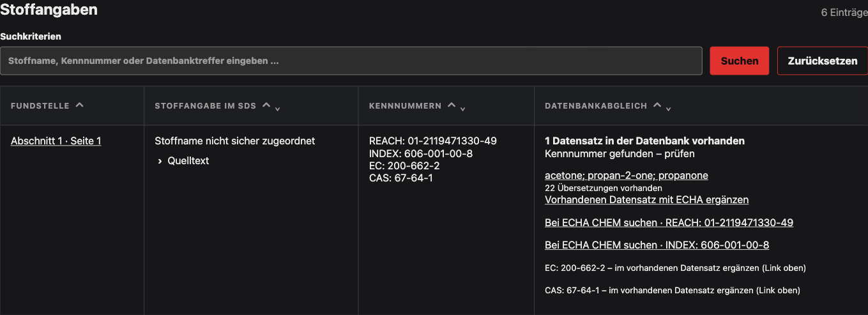Click small down chevron beside Kennnummern header
This screenshot has width=868, height=315.
pyautogui.click(x=463, y=109)
